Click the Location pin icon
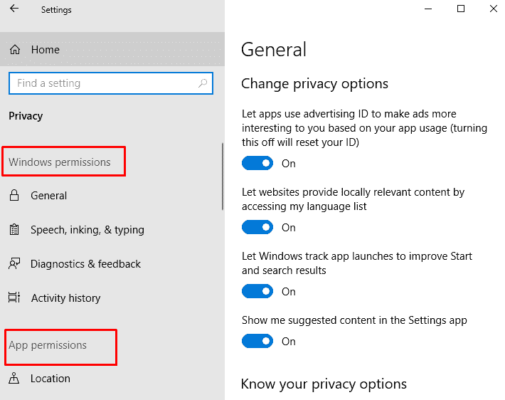The width and height of the screenshot is (505, 400). 14,378
